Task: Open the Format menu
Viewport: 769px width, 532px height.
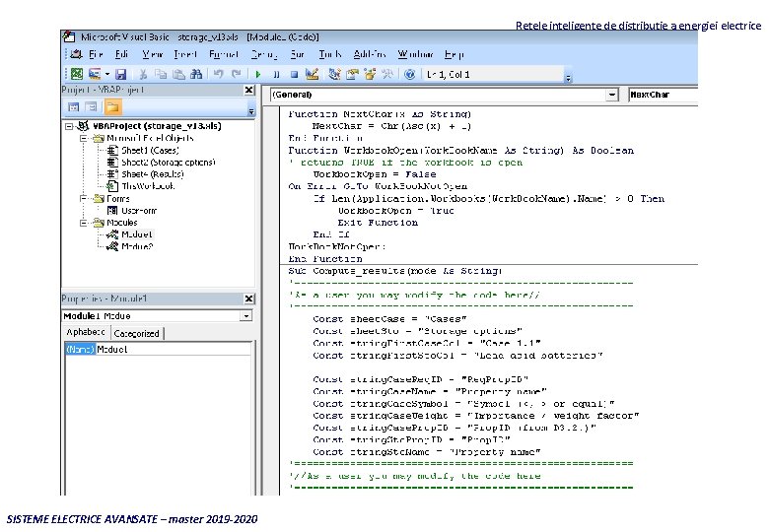Action: pyautogui.click(x=224, y=54)
